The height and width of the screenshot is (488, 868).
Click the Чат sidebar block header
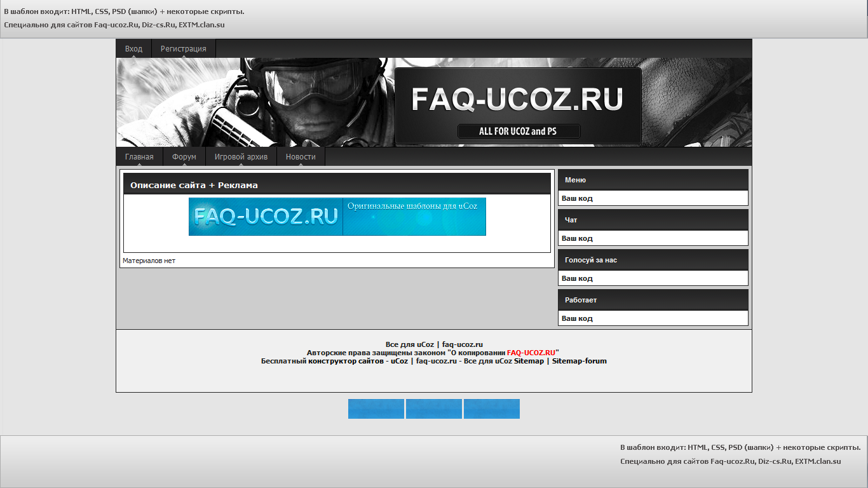click(653, 220)
